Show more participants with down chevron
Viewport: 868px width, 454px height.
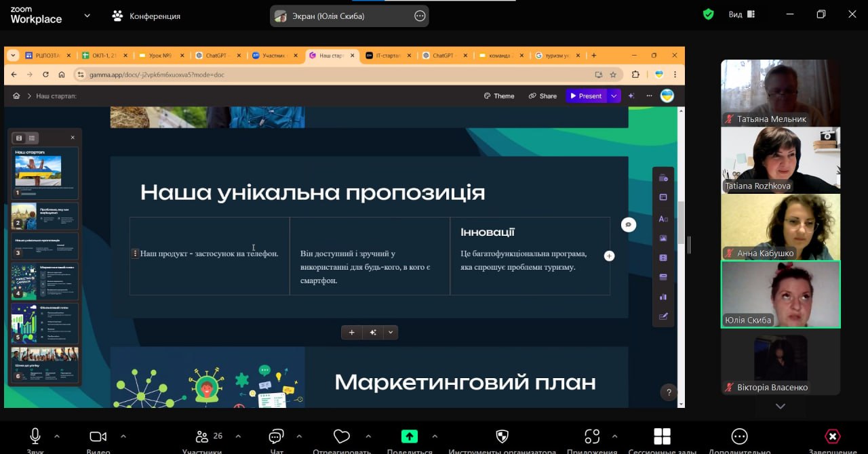780,406
